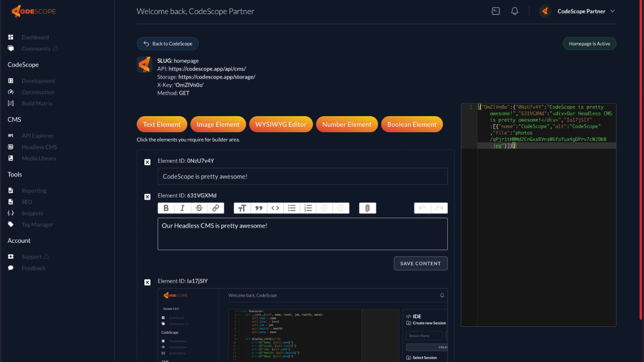Click Back to CodeScope button
The width and height of the screenshot is (644, 362).
click(168, 44)
